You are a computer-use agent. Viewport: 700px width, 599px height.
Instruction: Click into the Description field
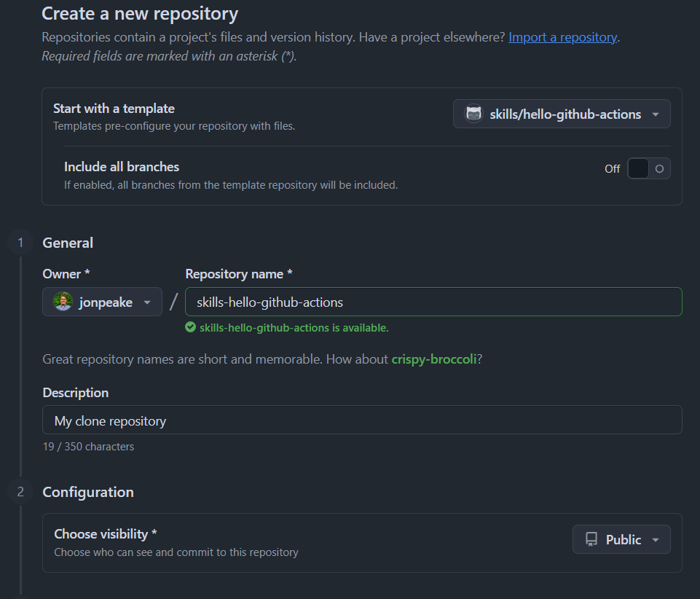pos(362,420)
